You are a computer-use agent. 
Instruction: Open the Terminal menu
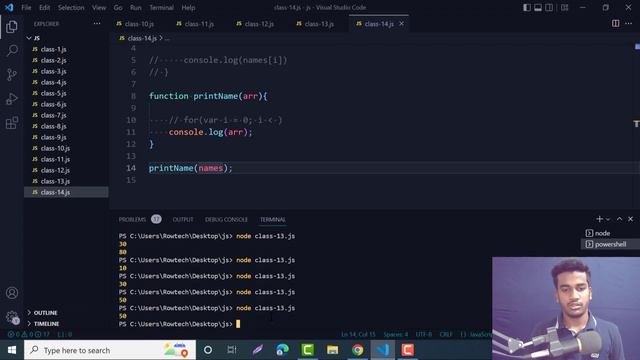(x=161, y=7)
